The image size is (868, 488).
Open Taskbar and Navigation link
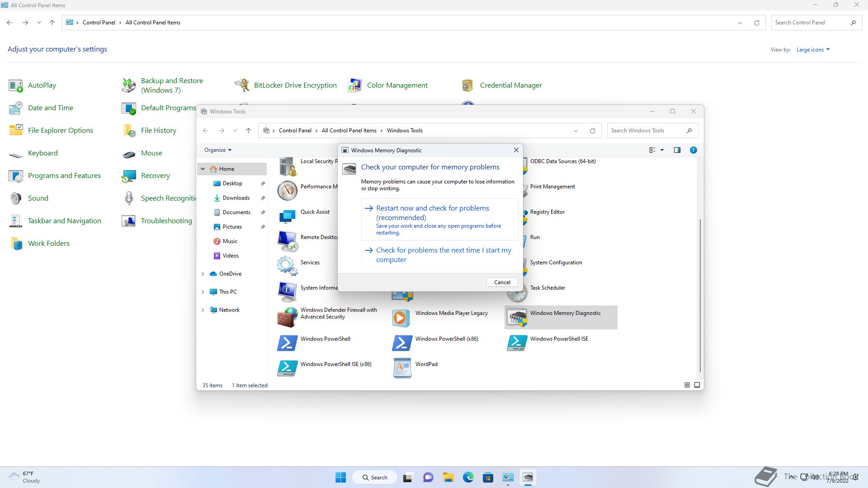pos(65,221)
